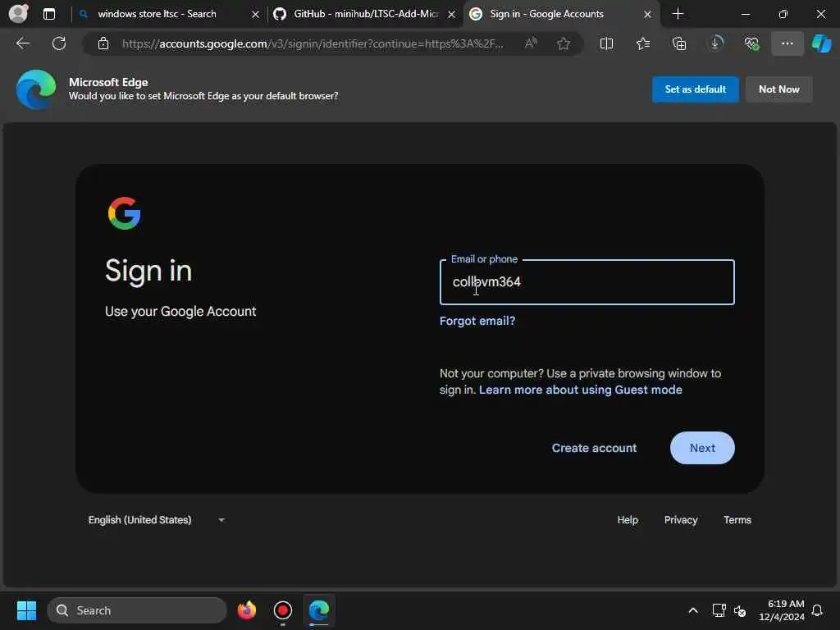Open the Favorites list
This screenshot has height=630, width=840.
[x=643, y=43]
